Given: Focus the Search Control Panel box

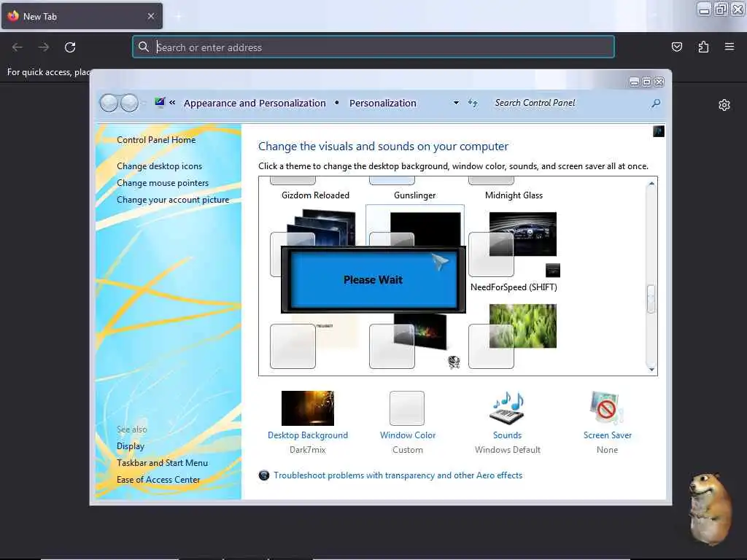Looking at the screenshot, I should (x=569, y=103).
